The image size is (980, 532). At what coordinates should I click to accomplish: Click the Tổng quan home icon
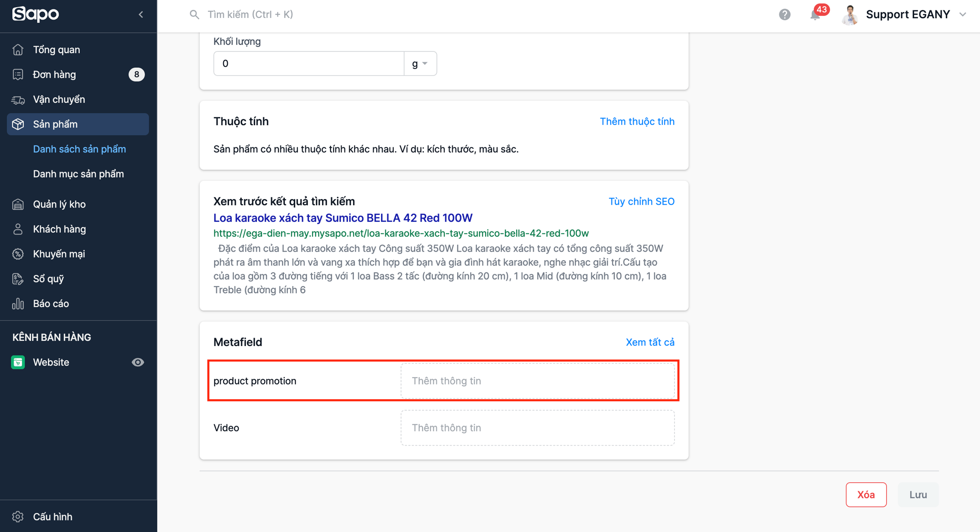coord(18,50)
